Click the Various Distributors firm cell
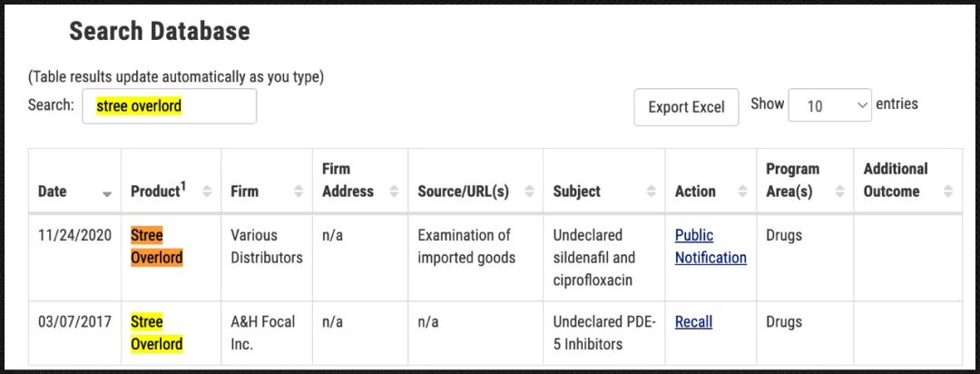The height and width of the screenshot is (374, 980). pos(267,258)
